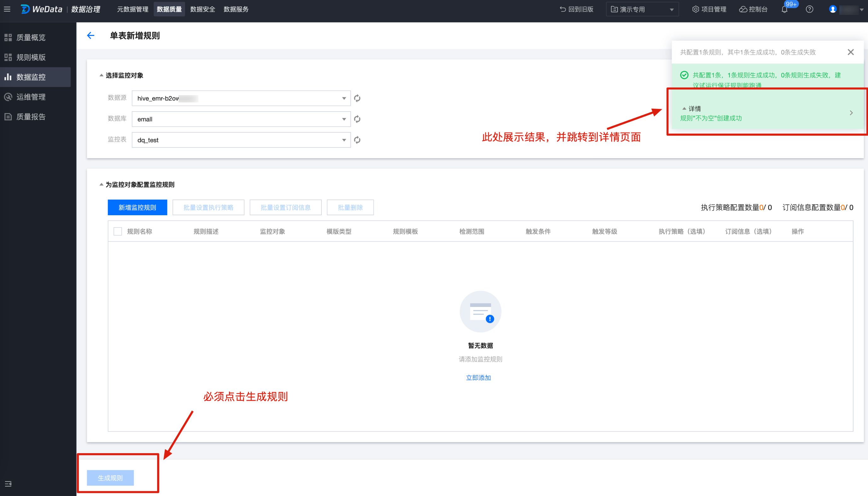Open the 监控表 dropdown dq_test

[x=241, y=140]
